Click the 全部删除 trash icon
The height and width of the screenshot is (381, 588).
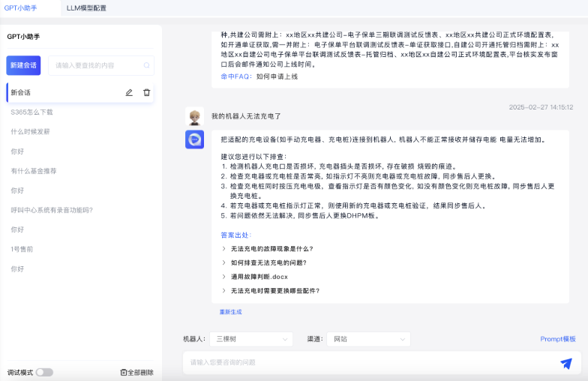tap(124, 372)
